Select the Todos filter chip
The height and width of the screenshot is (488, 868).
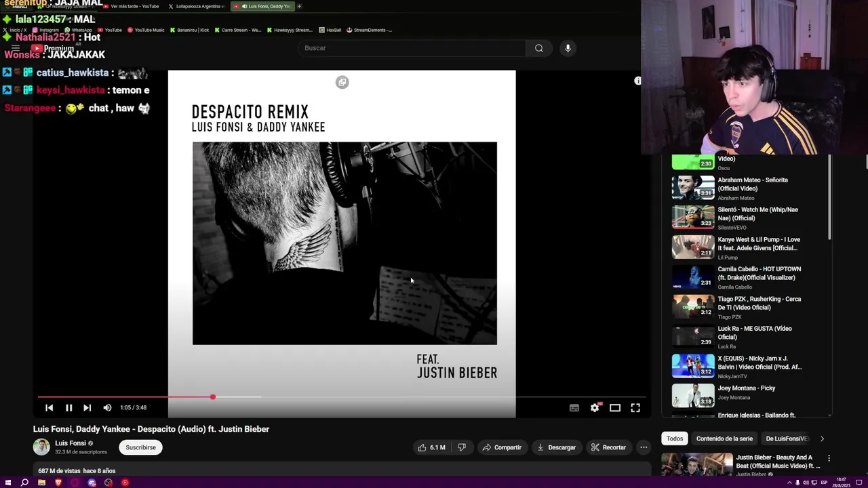(675, 439)
